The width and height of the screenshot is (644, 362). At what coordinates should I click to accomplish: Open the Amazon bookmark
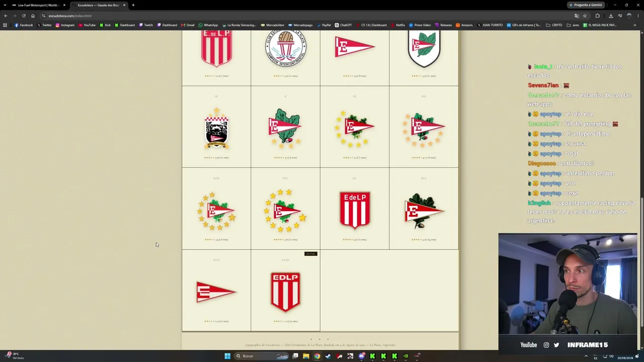tap(464, 25)
